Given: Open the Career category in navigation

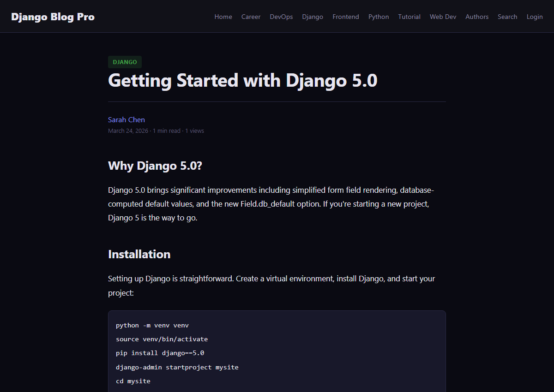Looking at the screenshot, I should 251,17.
